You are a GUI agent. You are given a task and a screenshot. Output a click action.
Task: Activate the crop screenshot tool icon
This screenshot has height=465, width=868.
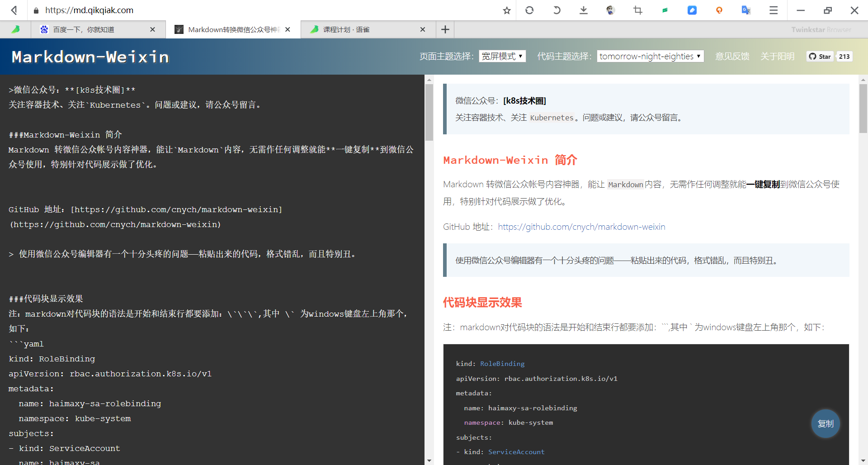click(638, 10)
